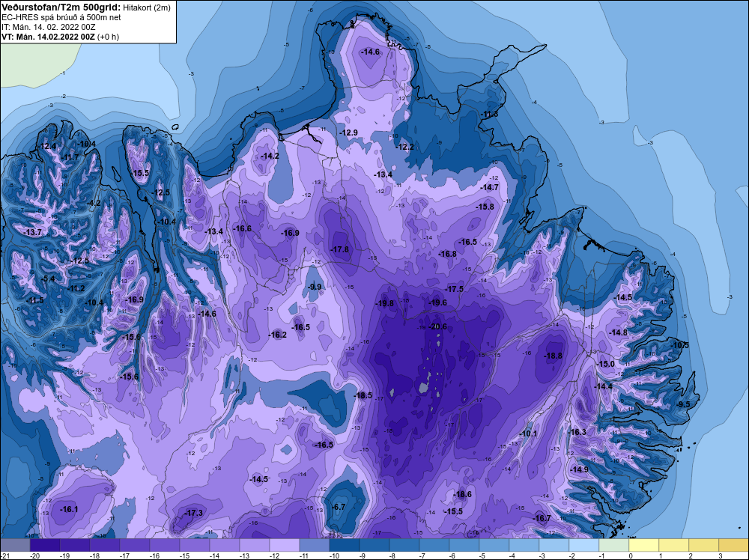The width and height of the screenshot is (749, 560).
Task: Click the -11.7 temperature value
Action: [x=70, y=157]
